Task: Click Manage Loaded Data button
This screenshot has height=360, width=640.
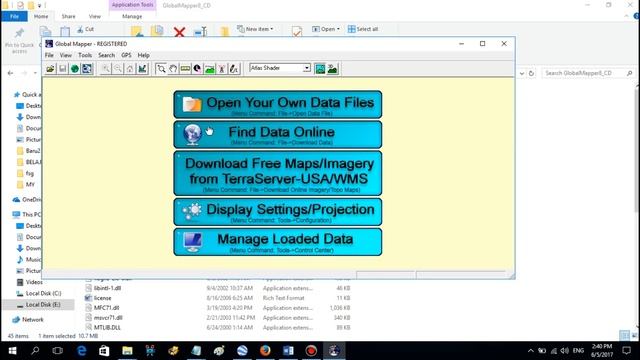Action: [x=278, y=242]
